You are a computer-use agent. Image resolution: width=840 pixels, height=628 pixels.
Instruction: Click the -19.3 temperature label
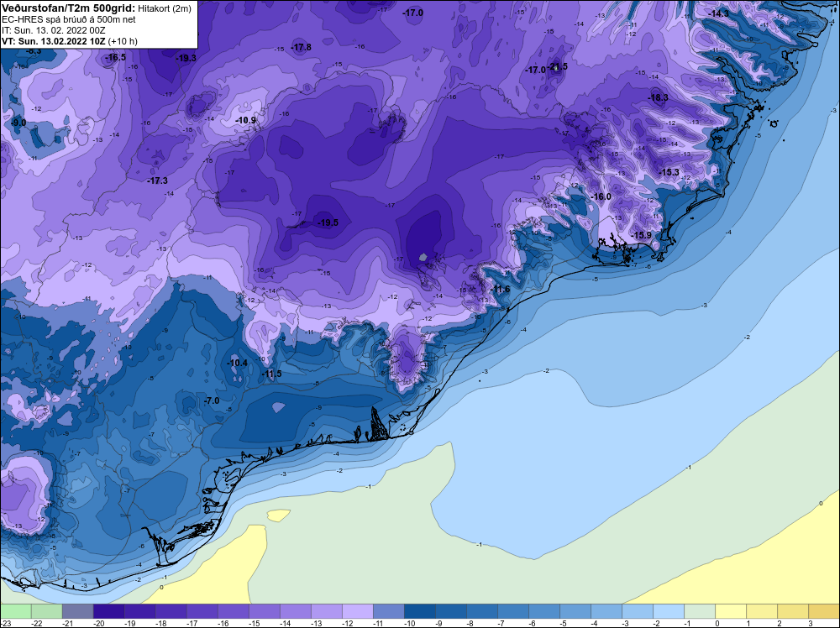coord(186,59)
